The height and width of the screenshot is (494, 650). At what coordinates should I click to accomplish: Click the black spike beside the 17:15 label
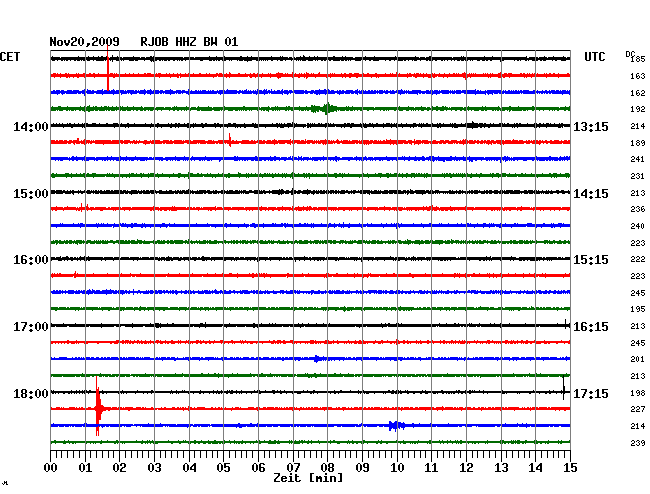[x=563, y=388]
